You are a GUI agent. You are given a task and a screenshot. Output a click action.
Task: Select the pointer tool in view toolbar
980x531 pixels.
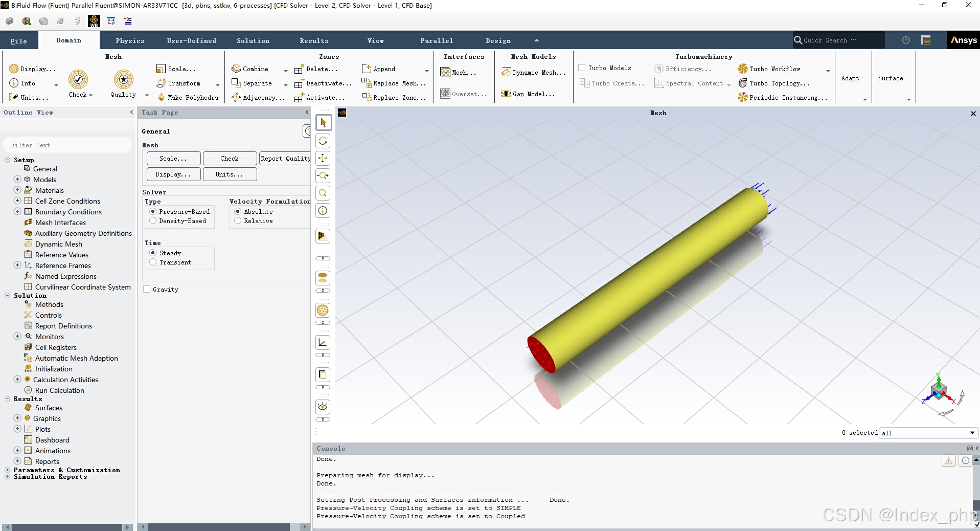323,123
